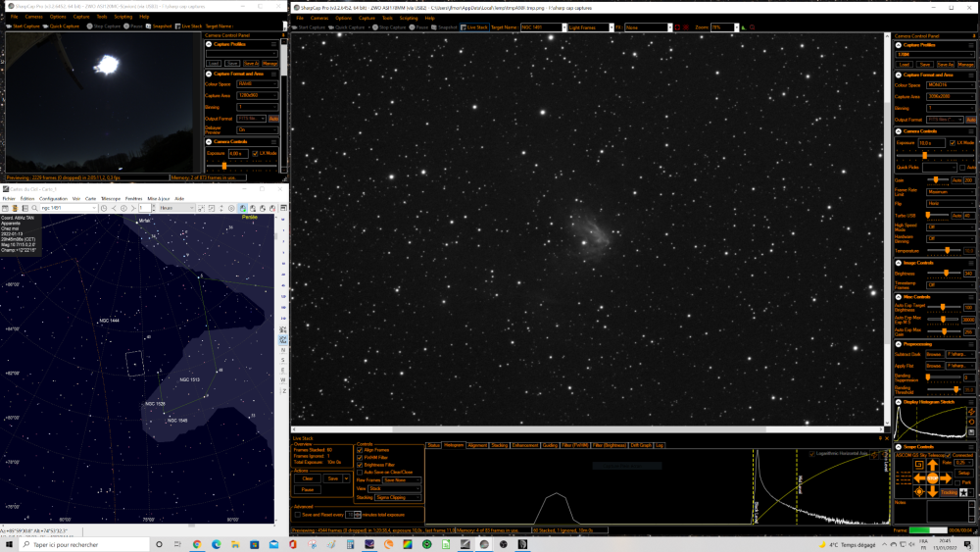Click the object search field showing ngc 1491
Screen dimensions: 980x552
point(68,208)
